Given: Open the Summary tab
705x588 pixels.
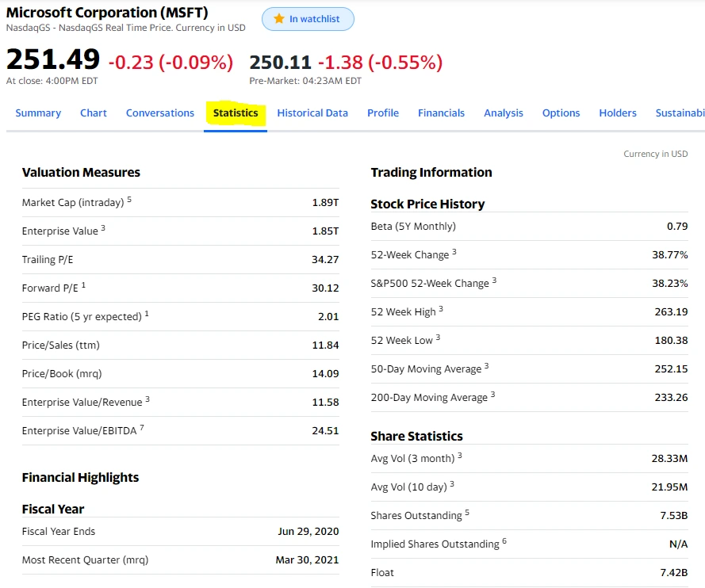Looking at the screenshot, I should 38,113.
